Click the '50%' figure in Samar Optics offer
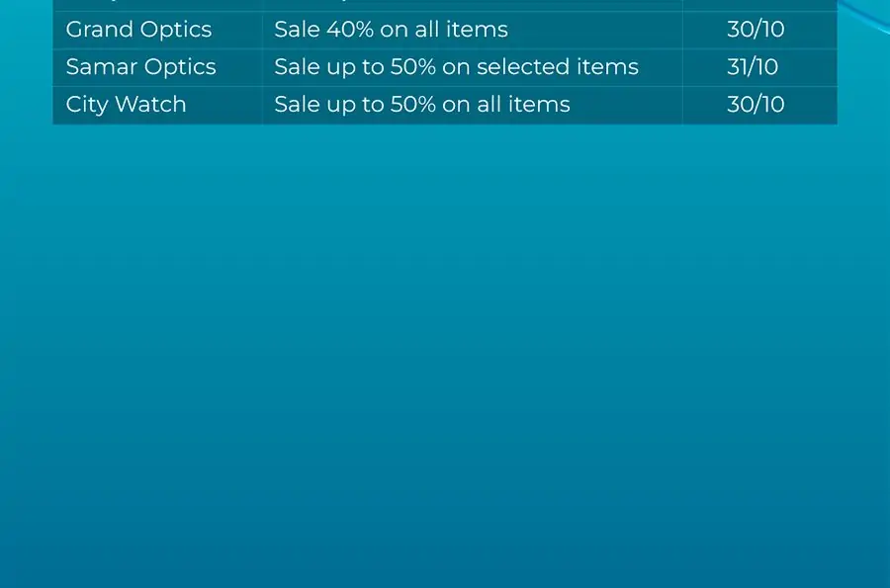The height and width of the screenshot is (588, 890). click(412, 67)
